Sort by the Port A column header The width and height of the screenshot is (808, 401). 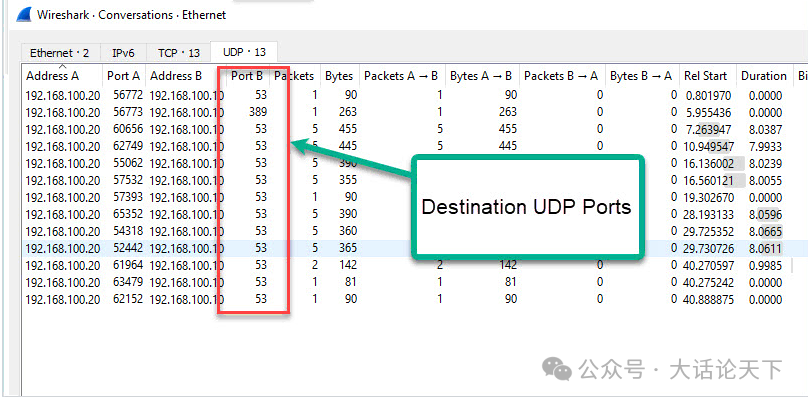coord(124,76)
